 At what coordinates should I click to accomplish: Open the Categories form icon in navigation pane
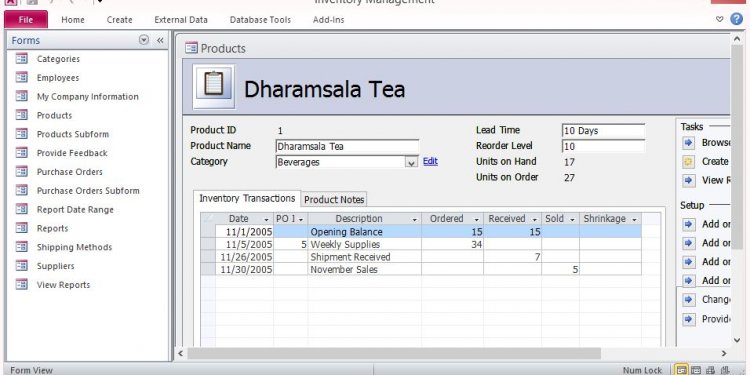pyautogui.click(x=22, y=59)
